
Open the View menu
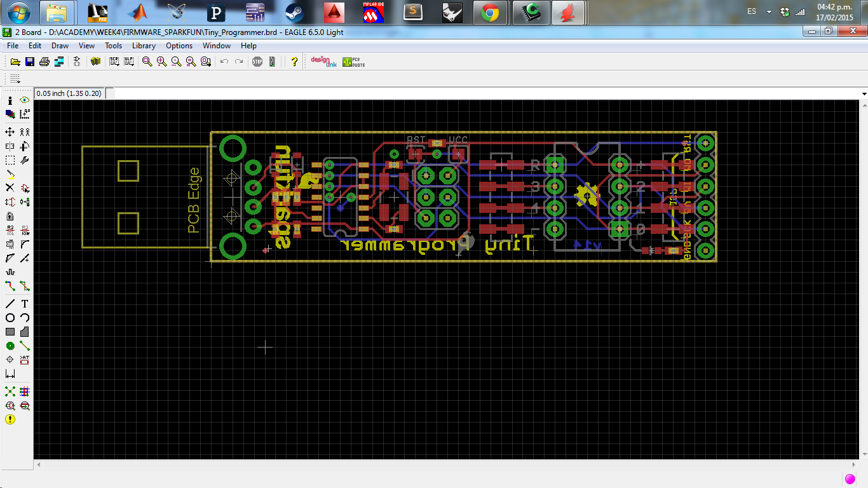87,46
